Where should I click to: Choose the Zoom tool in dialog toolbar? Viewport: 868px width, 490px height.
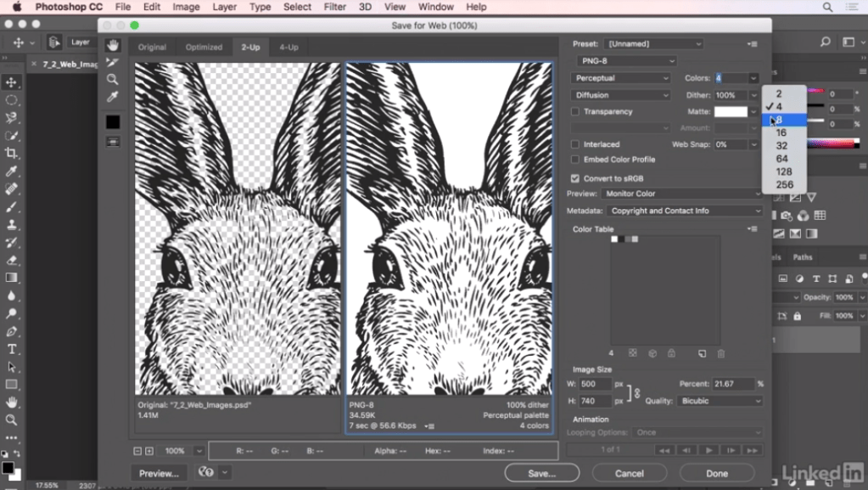pos(113,79)
